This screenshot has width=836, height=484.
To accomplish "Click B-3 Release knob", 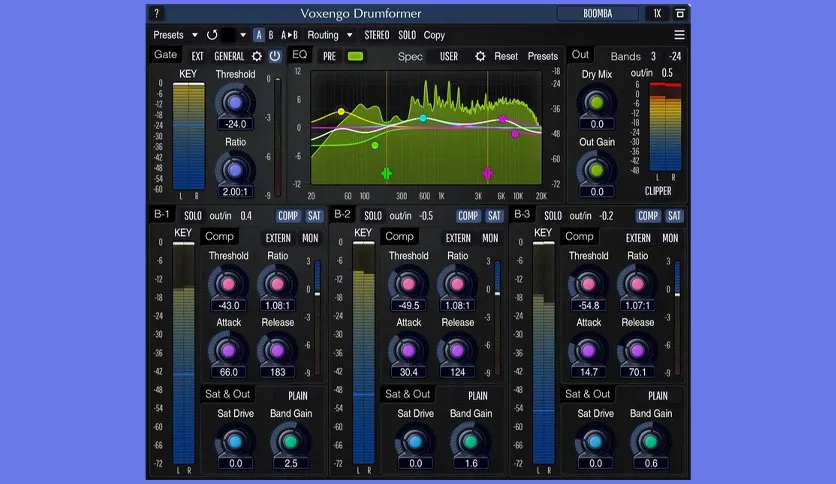I will (637, 351).
